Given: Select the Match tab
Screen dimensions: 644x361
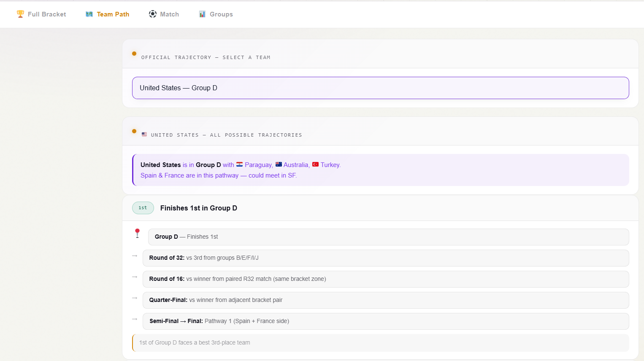Looking at the screenshot, I should (x=169, y=14).
